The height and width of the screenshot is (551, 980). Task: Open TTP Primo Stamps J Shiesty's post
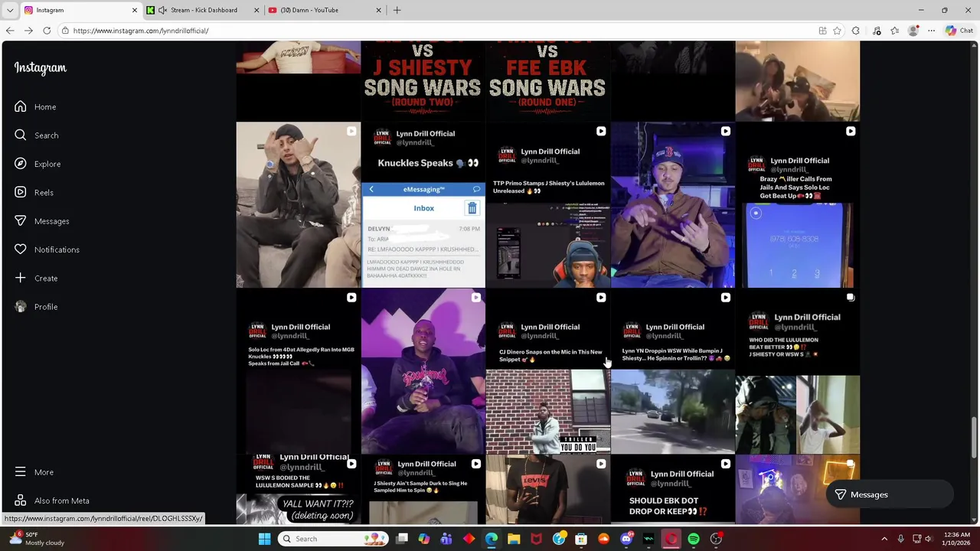[x=547, y=205]
